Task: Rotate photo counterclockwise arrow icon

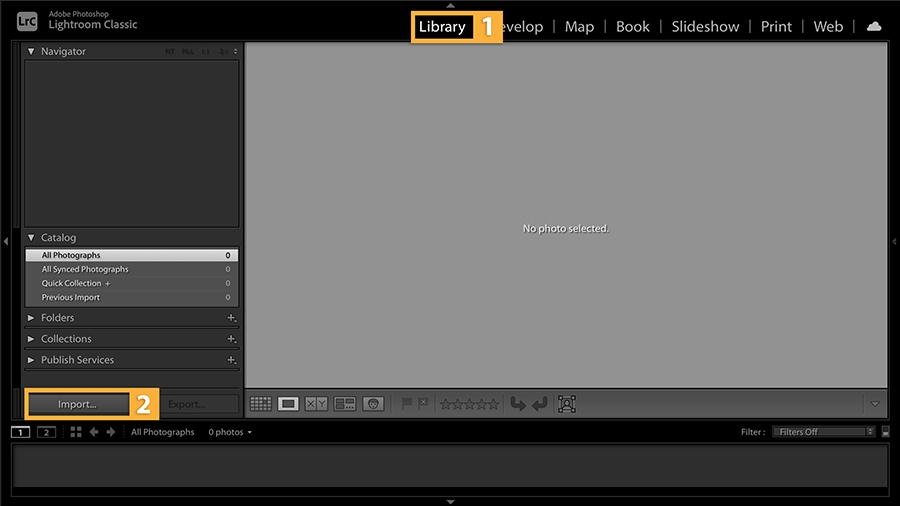Action: 518,404
